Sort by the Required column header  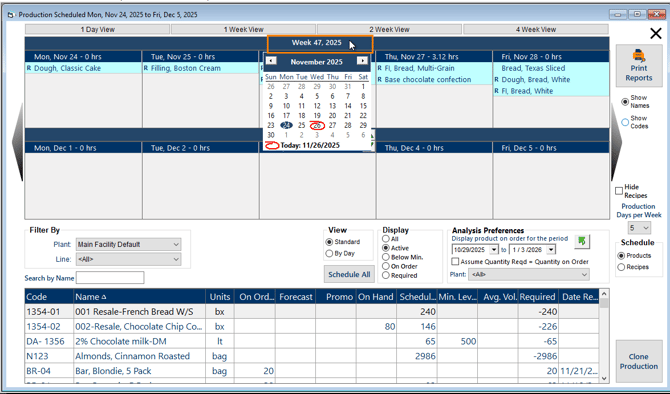click(538, 297)
